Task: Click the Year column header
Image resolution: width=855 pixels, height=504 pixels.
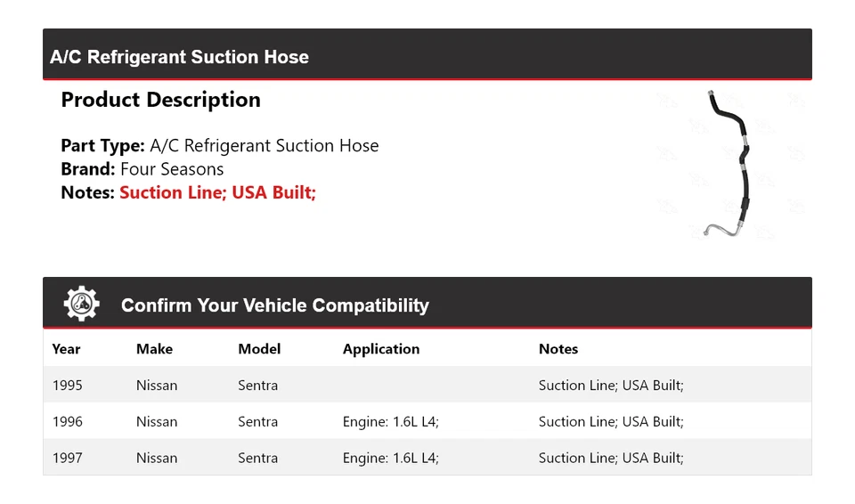Action: tap(66, 349)
